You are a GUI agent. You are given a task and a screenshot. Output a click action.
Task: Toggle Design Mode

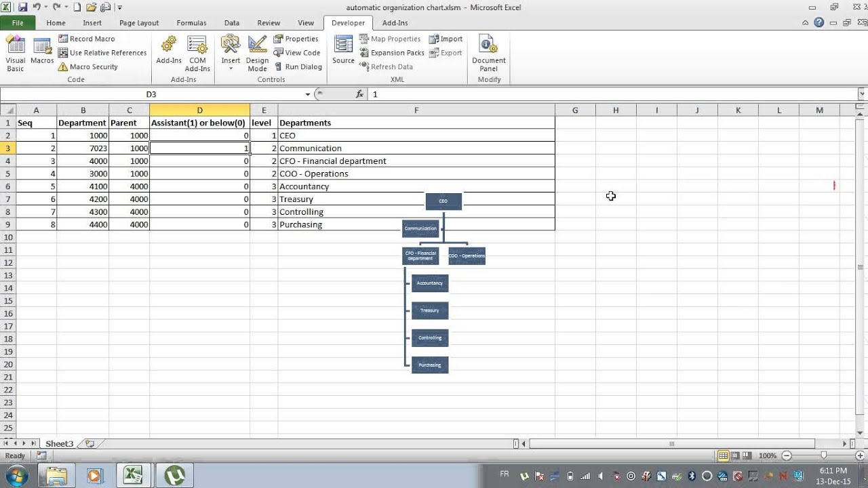click(x=257, y=54)
